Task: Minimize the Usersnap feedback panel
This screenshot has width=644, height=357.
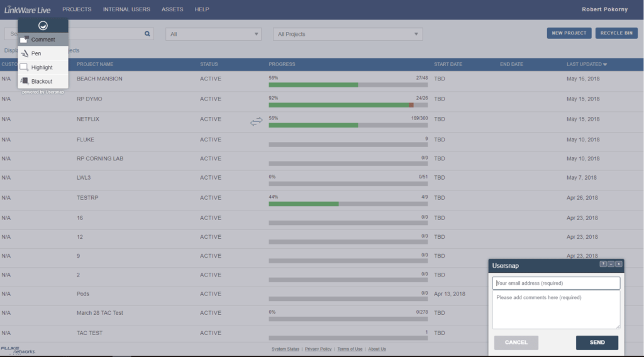Action: pos(611,265)
